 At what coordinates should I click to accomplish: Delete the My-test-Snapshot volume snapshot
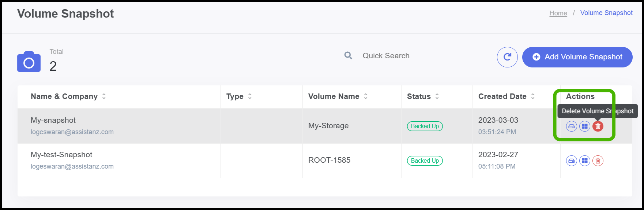[598, 161]
